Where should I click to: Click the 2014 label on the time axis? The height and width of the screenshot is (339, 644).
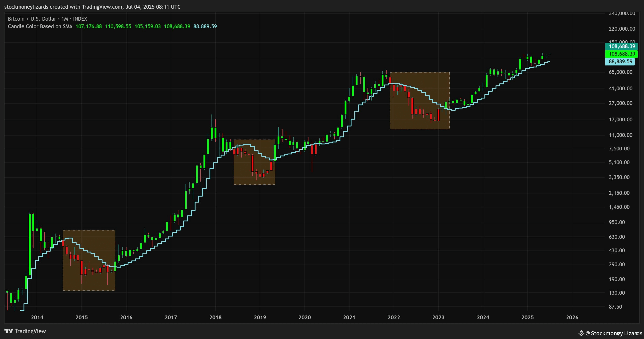[37, 317]
